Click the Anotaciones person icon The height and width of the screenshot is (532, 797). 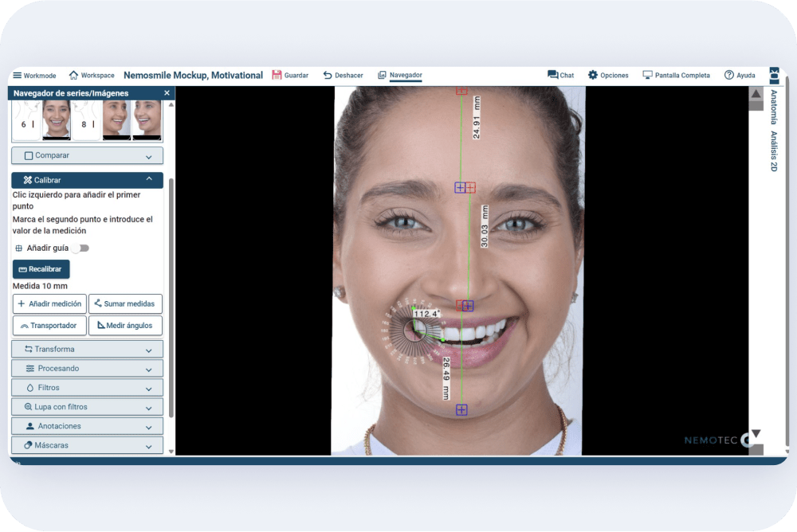(30, 426)
